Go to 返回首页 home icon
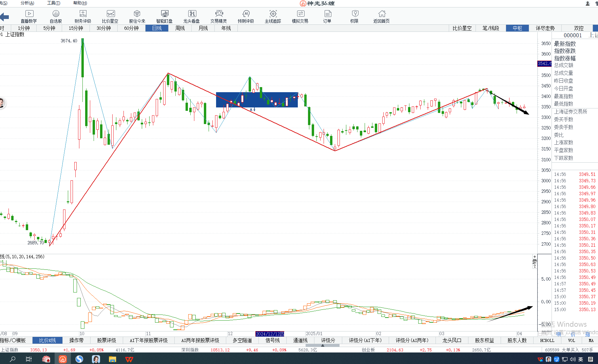The height and width of the screenshot is (364, 598). [x=382, y=16]
